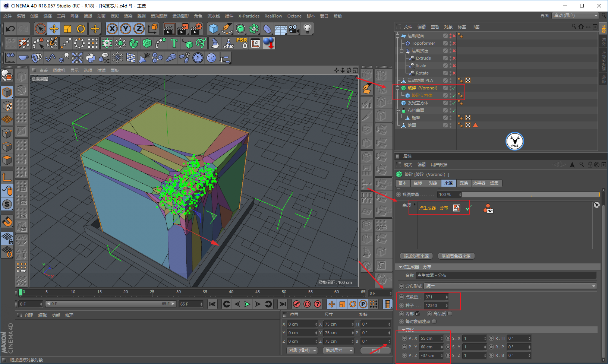The image size is (608, 364).
Task: Open the Octane menu
Action: click(294, 16)
